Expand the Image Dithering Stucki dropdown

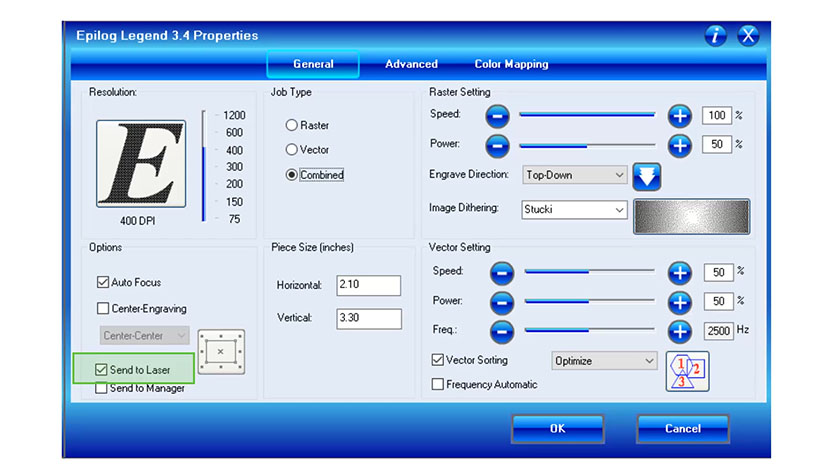click(x=575, y=210)
